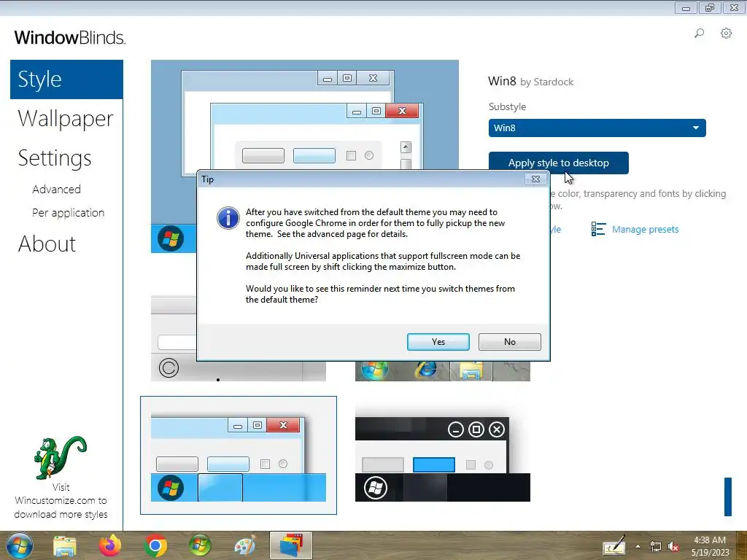The height and width of the screenshot is (560, 747).
Task: Select the Windows 7 Aero style thumbnail
Action: tap(443, 371)
